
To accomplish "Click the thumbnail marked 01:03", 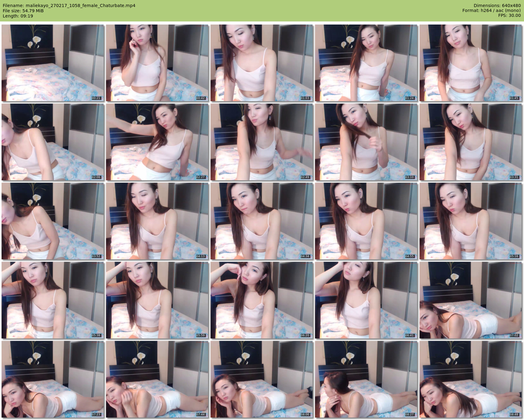I will (262, 63).
